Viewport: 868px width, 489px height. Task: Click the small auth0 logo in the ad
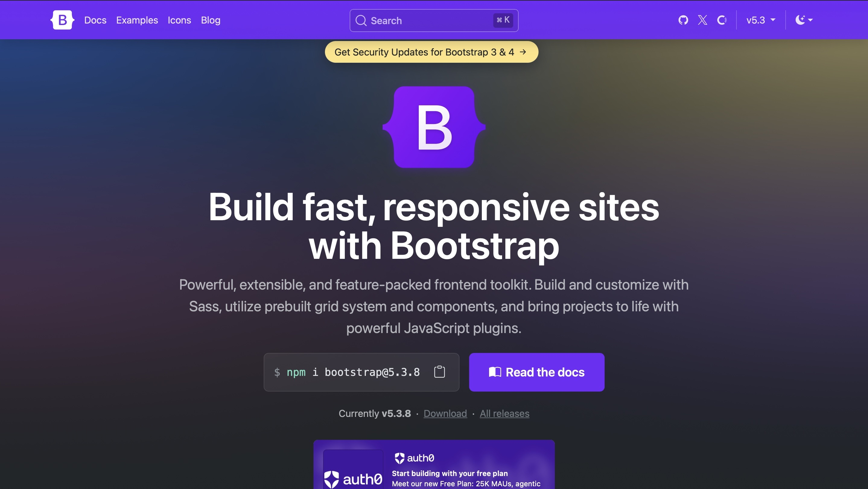click(414, 458)
